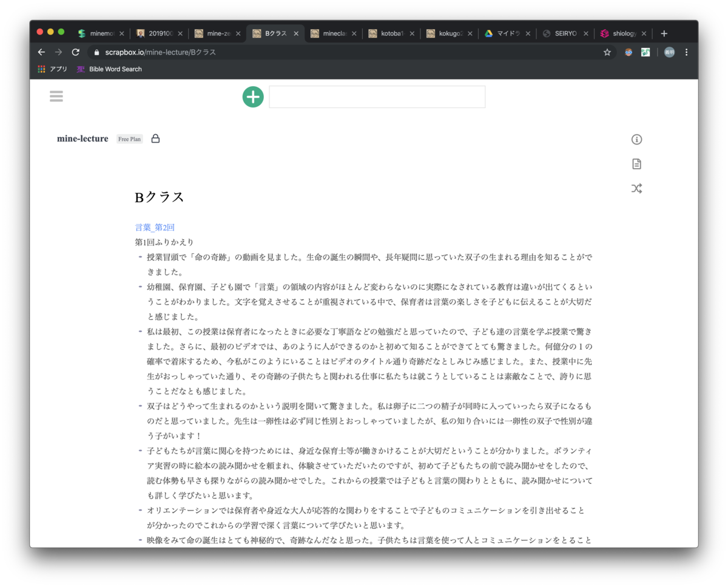Click the Bクラス page title

[160, 197]
